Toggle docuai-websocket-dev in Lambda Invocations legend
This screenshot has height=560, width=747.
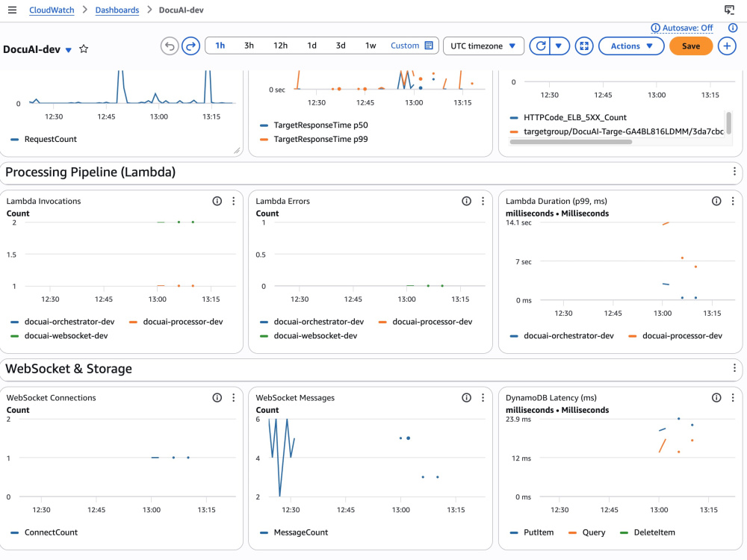[60, 336]
